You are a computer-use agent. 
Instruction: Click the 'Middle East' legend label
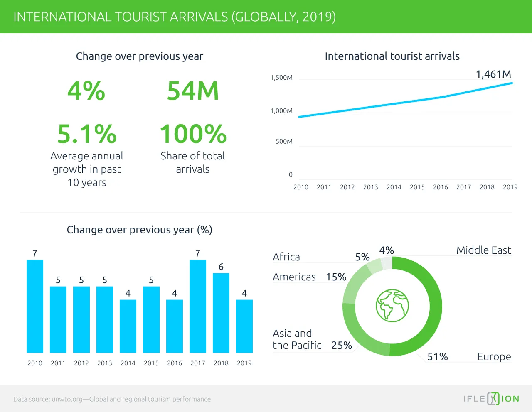(484, 250)
